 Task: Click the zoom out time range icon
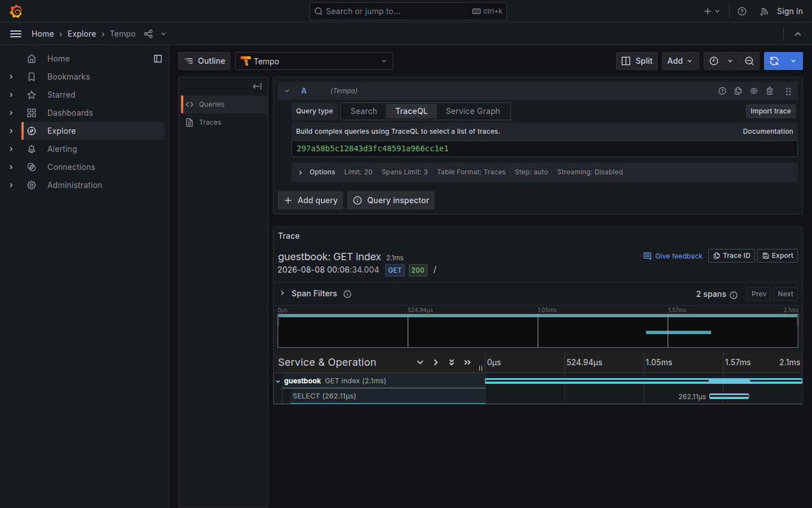pos(749,61)
